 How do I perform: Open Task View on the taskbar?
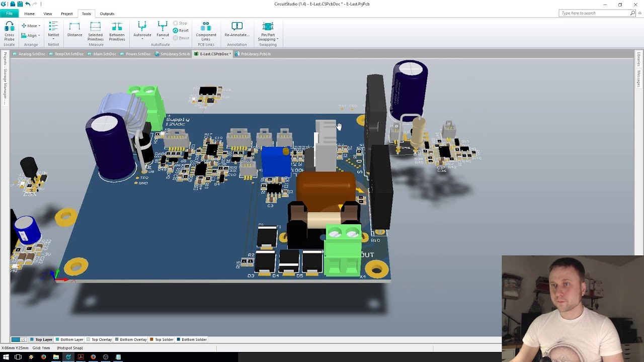pos(18,357)
